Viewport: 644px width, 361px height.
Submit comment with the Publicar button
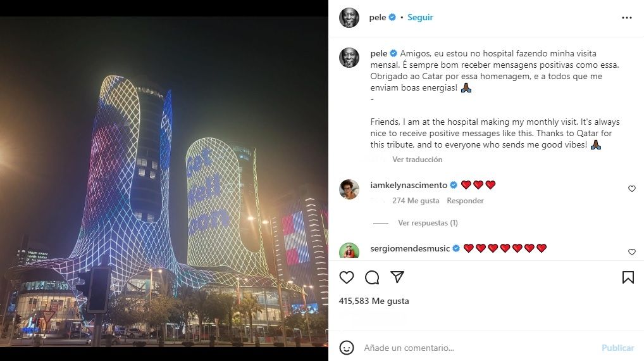coord(617,348)
